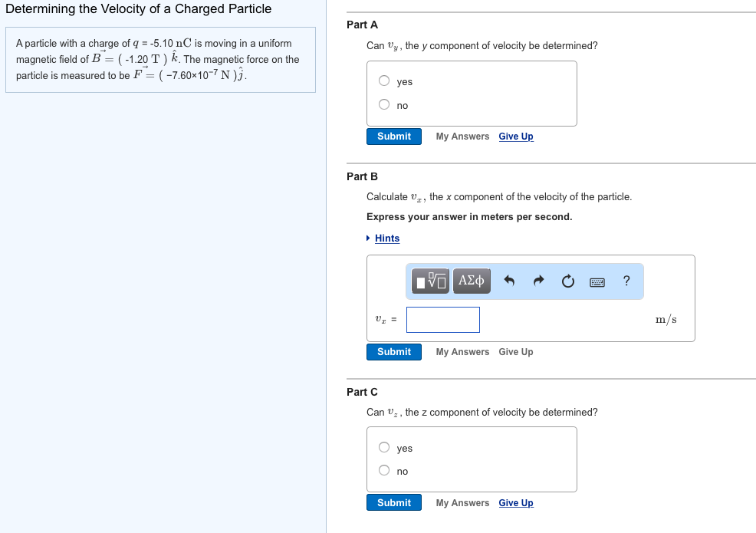This screenshot has height=533, width=756.
Task: Click My Answers in Part B
Action: pos(462,351)
